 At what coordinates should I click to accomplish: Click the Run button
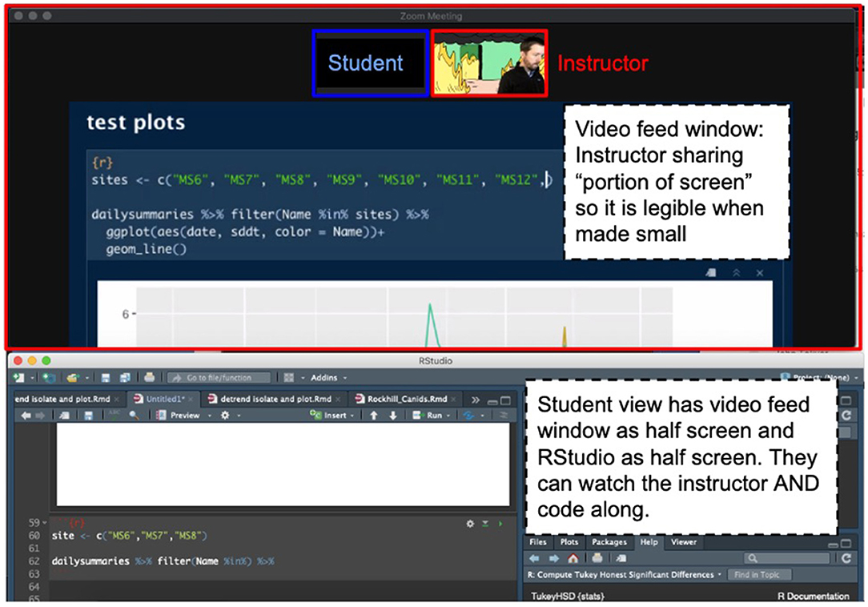click(427, 416)
